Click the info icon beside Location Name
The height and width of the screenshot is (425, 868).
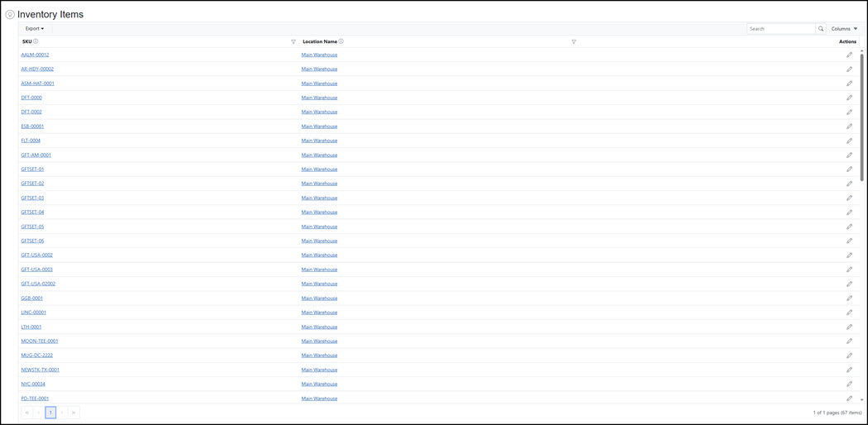tap(341, 41)
